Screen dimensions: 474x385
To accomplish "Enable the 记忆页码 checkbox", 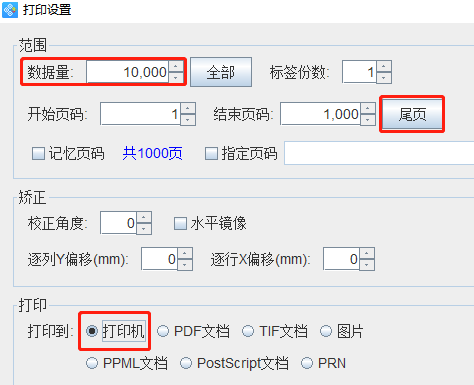I will [38, 154].
